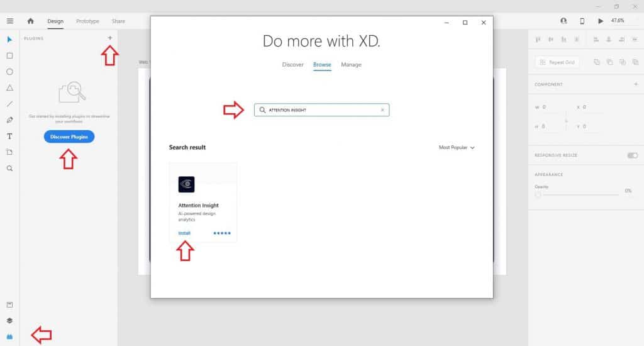Click the Add boolean operation icon
This screenshot has width=644, height=346.
pos(597,62)
